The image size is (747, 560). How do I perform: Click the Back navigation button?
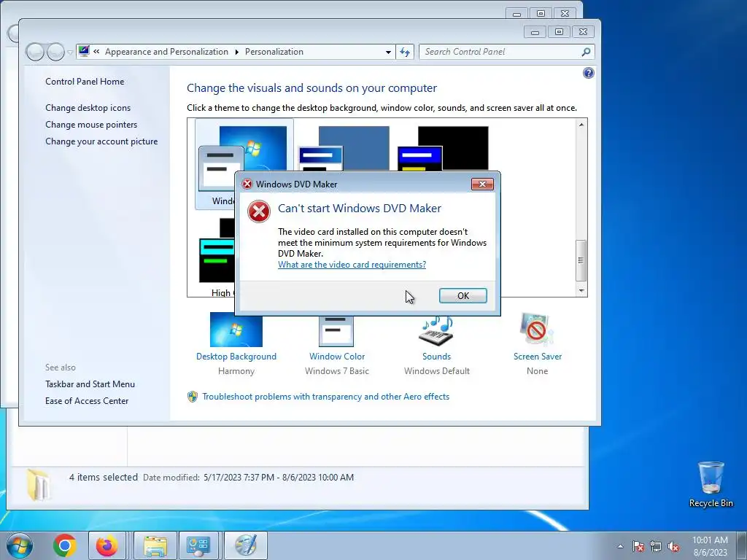(x=35, y=52)
